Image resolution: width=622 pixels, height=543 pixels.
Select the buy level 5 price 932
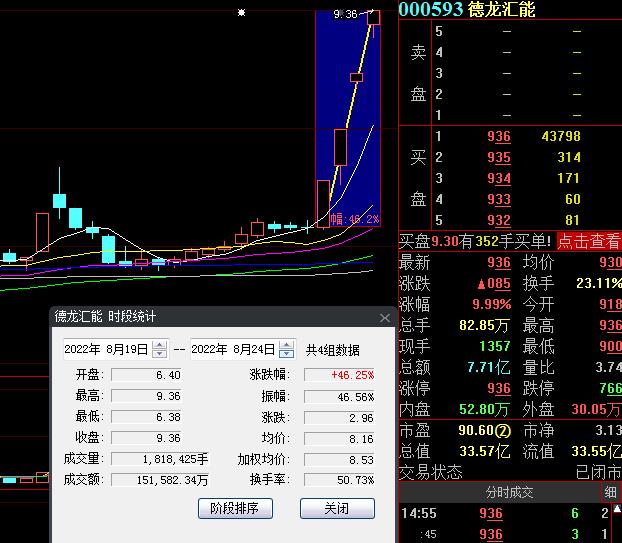498,220
